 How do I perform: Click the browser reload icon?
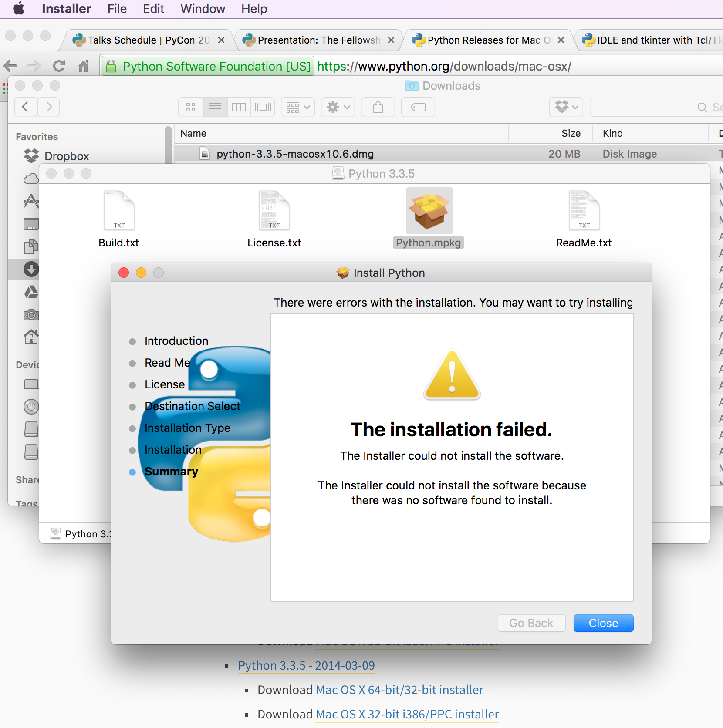[x=59, y=66]
